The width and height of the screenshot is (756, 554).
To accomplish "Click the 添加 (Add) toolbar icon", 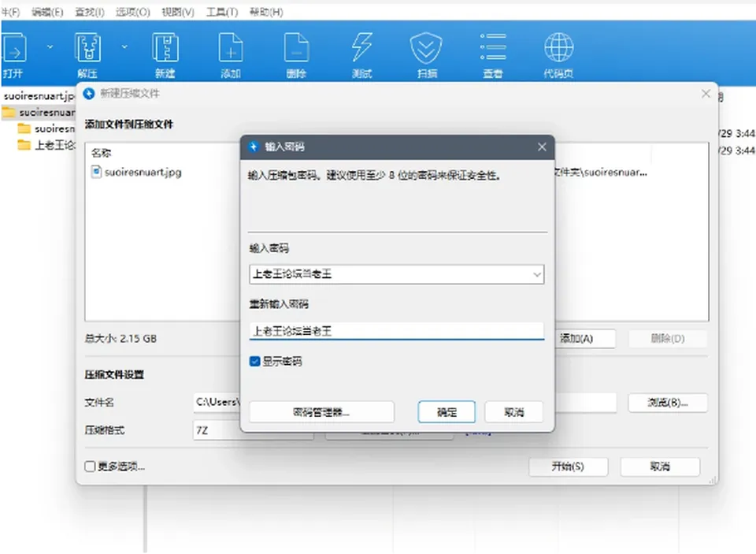I will (x=231, y=47).
